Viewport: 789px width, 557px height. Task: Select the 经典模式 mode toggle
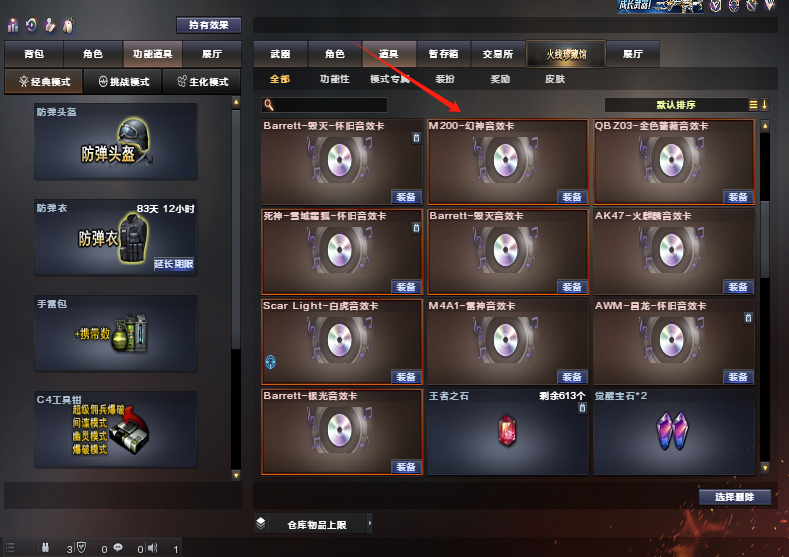pyautogui.click(x=44, y=82)
